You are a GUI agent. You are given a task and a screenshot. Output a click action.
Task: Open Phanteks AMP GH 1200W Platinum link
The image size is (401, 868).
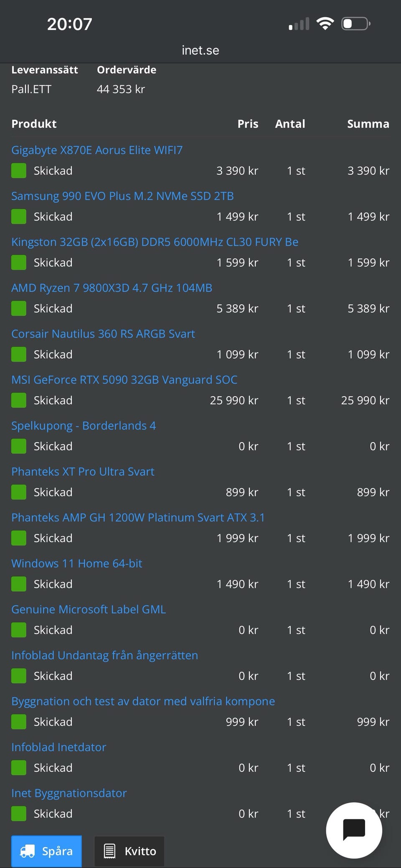click(x=138, y=518)
